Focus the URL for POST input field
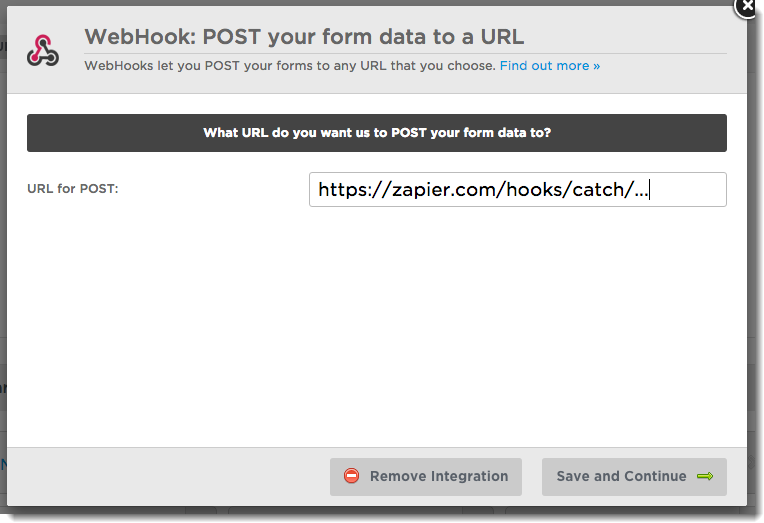This screenshot has height=523, width=764. [517, 189]
